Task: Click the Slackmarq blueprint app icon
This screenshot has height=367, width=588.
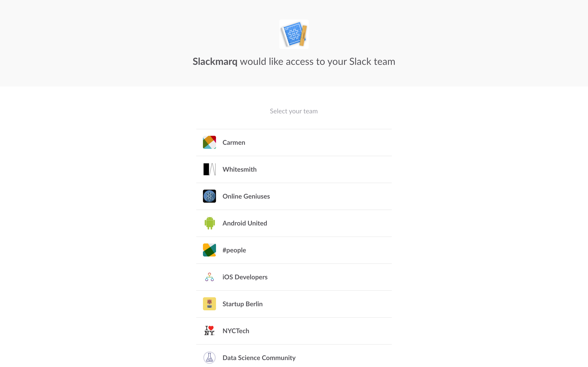Action: tap(294, 34)
